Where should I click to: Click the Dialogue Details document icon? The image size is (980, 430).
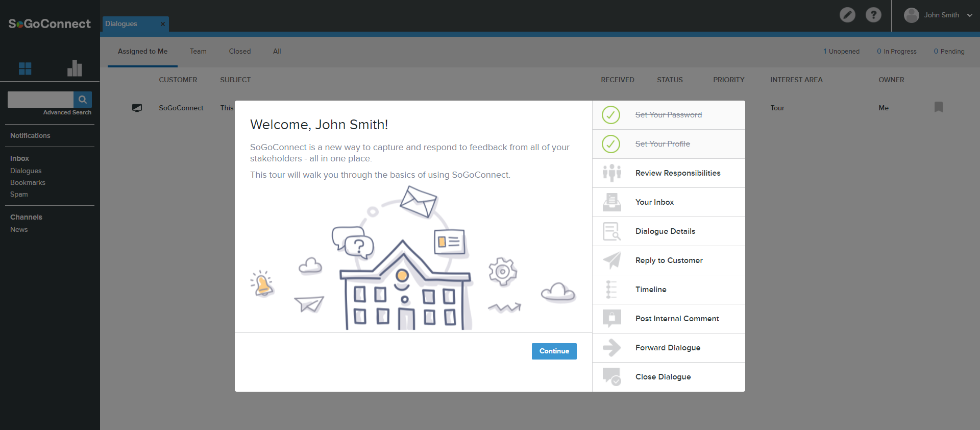point(611,231)
